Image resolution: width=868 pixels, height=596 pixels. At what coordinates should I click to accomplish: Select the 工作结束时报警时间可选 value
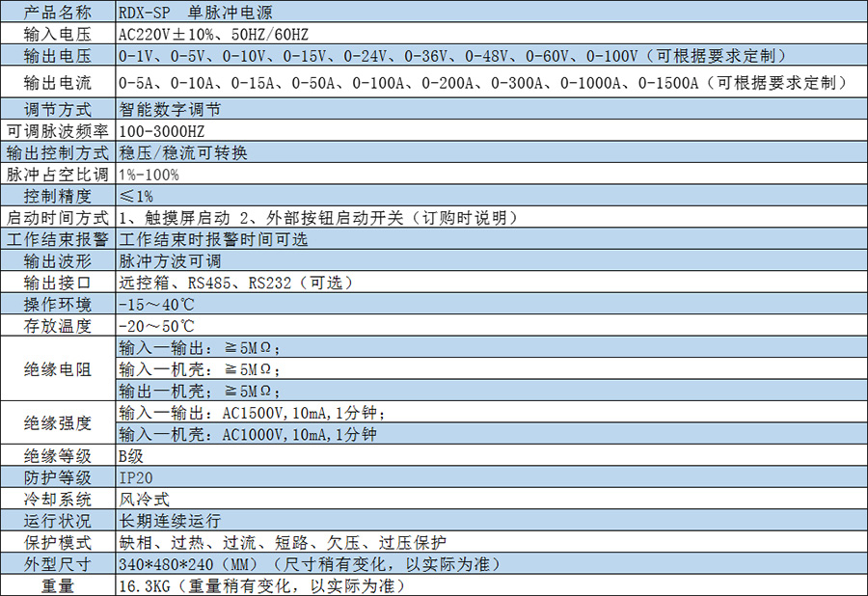coord(213,239)
